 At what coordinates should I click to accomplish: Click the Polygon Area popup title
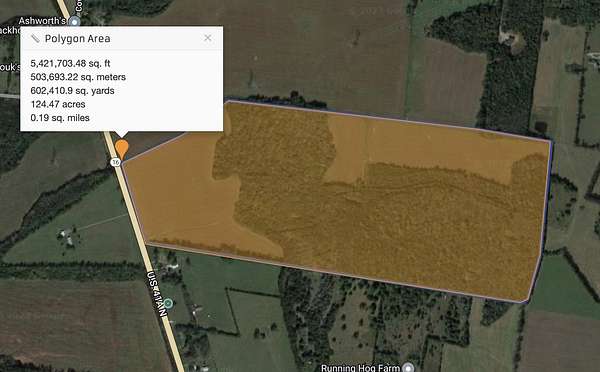[x=78, y=39]
